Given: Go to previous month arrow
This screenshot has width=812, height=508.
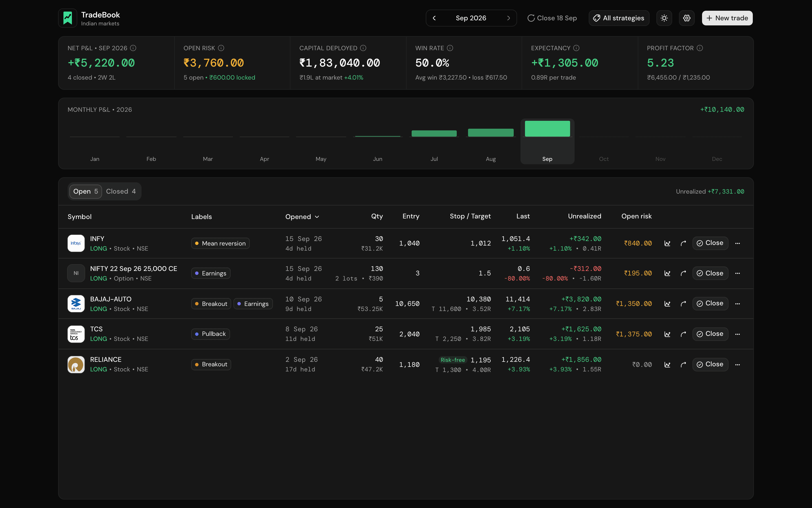Looking at the screenshot, I should (x=434, y=18).
